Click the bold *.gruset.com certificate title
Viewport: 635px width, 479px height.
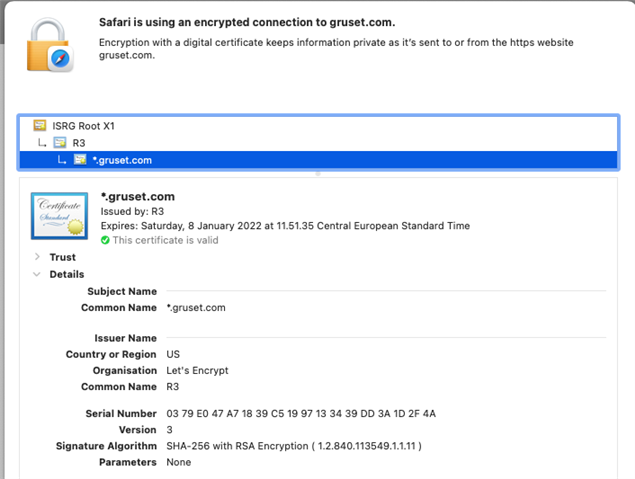(138, 196)
